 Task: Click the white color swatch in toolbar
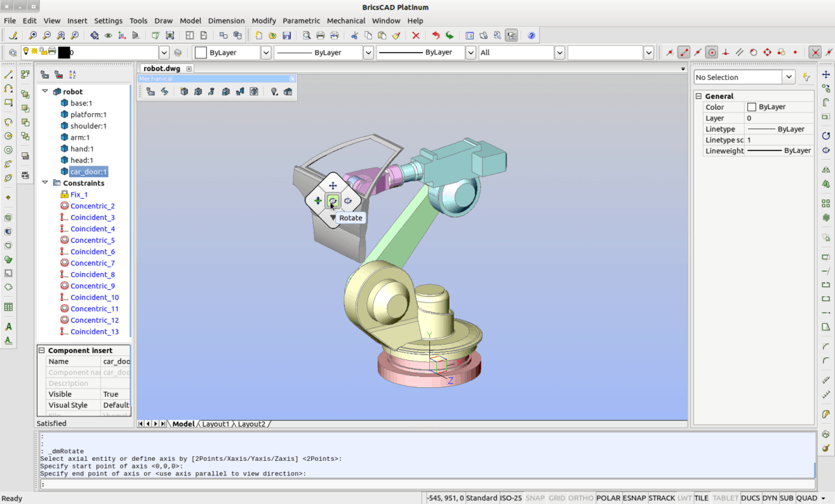(200, 52)
